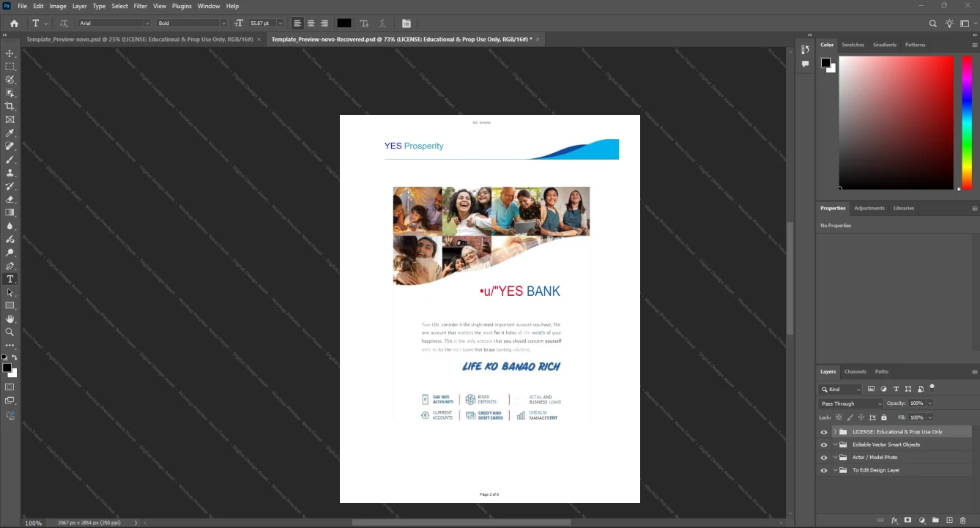This screenshot has width=980, height=528.
Task: Select the Path Selection tool
Action: tap(10, 292)
